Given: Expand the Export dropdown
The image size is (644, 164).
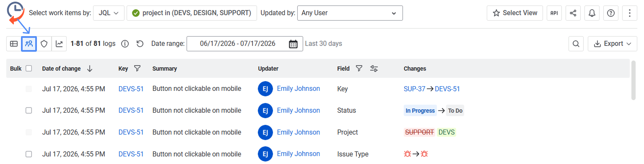Looking at the screenshot, I should [x=613, y=44].
